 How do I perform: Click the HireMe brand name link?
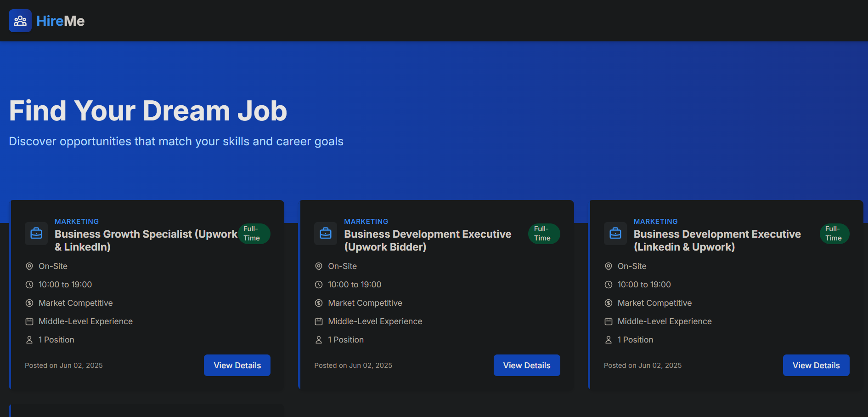60,21
